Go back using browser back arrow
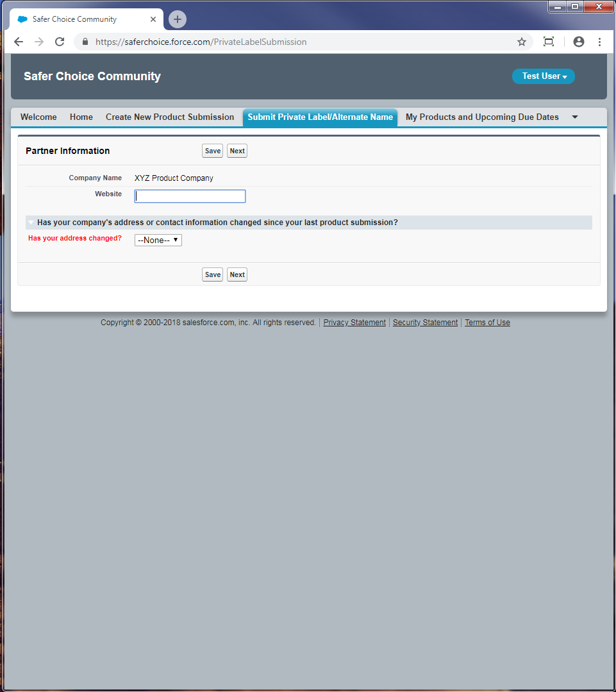This screenshot has height=692, width=616. [19, 42]
